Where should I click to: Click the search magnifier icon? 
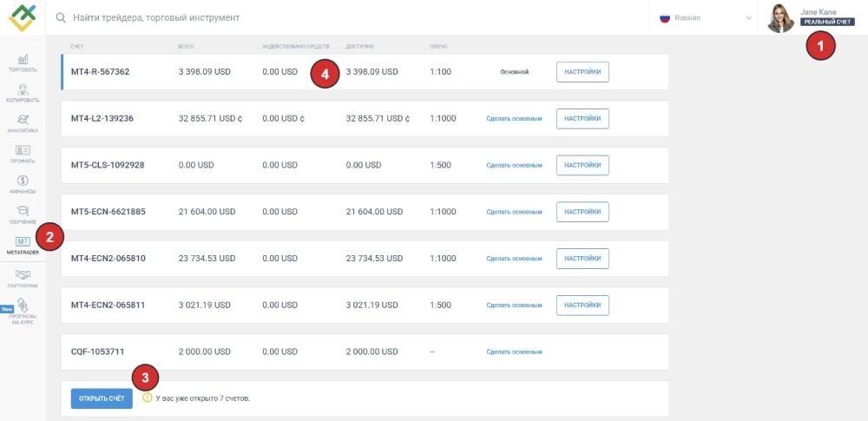(61, 17)
